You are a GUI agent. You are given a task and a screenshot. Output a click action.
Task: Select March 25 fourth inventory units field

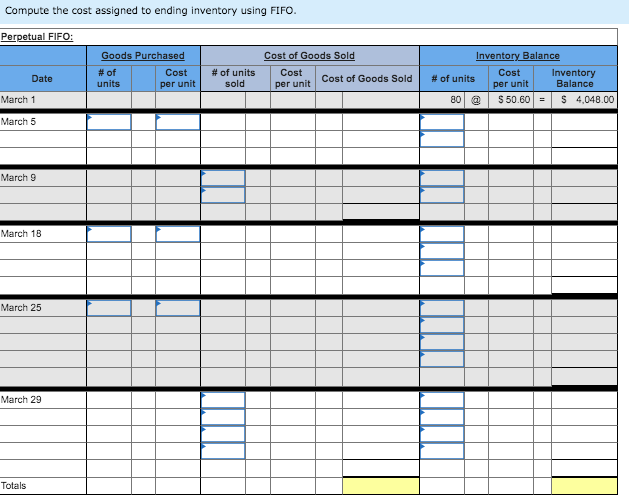[x=442, y=359]
